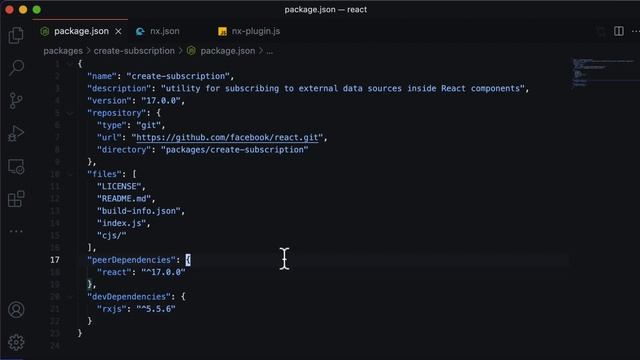Open the Manage gear icon

pyautogui.click(x=16, y=342)
